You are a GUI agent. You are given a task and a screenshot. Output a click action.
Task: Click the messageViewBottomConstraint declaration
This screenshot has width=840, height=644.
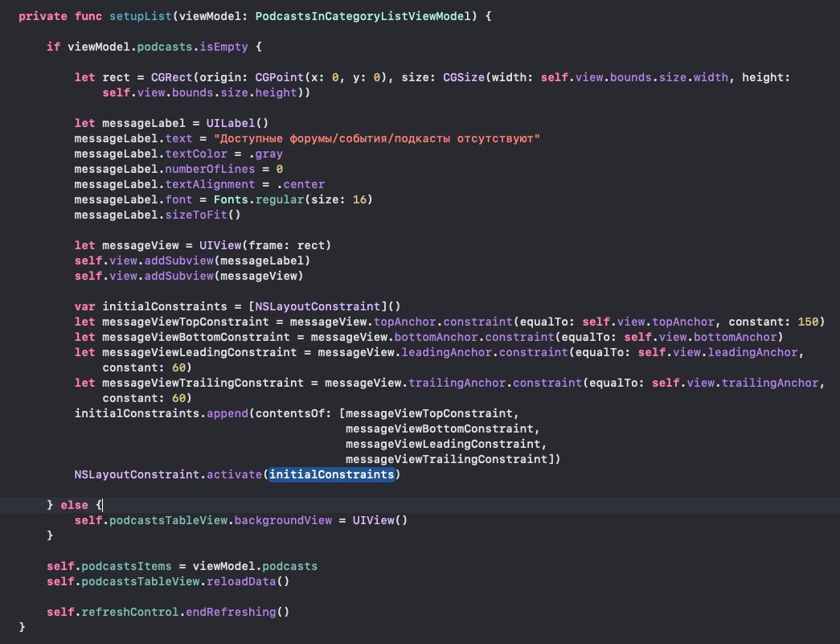point(196,337)
